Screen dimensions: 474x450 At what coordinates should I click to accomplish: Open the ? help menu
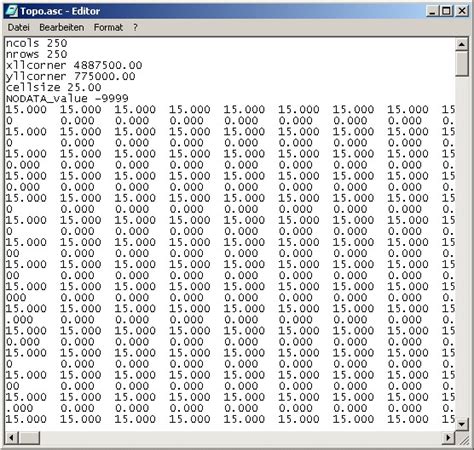pos(135,28)
